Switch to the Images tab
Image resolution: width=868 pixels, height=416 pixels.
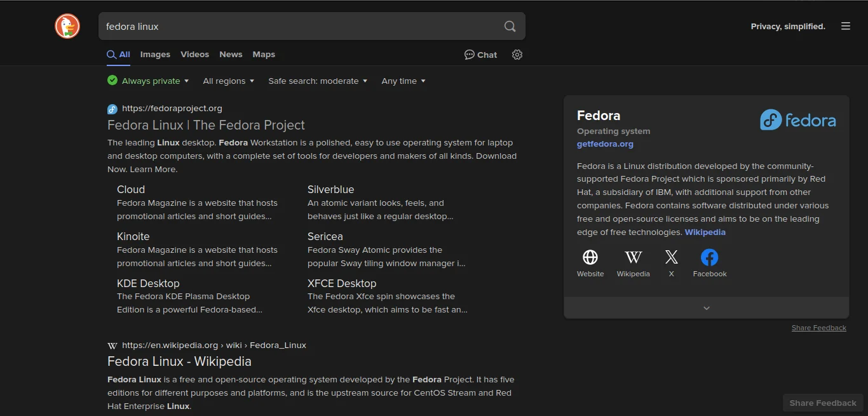(x=155, y=55)
